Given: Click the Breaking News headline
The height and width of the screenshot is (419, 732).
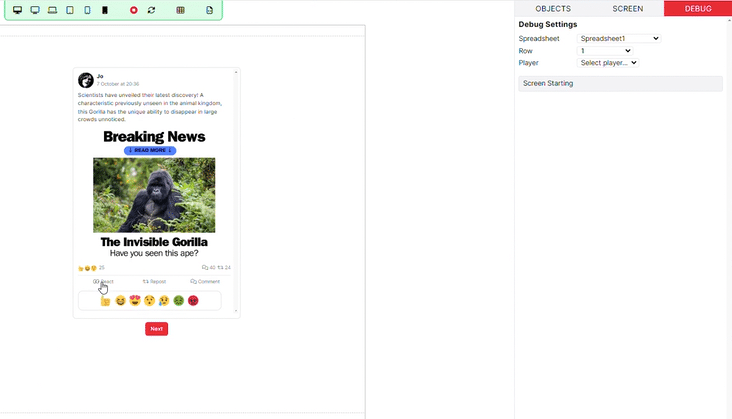Looking at the screenshot, I should 154,136.
